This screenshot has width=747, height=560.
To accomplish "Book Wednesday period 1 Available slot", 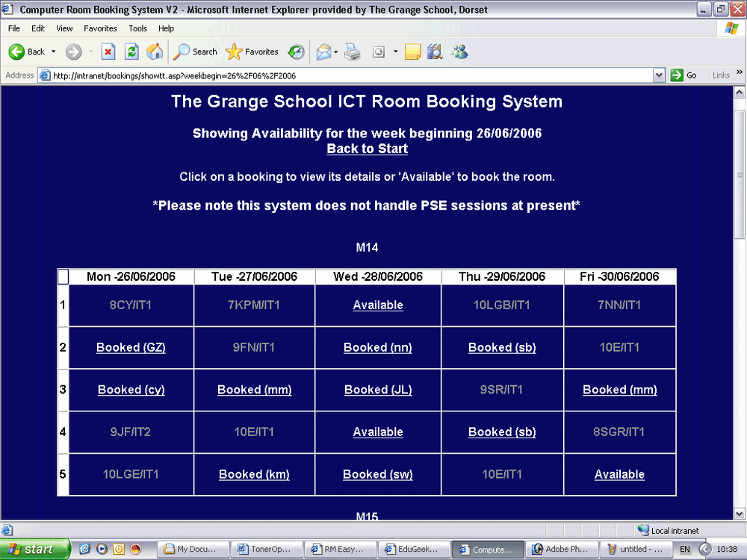I will [x=378, y=305].
